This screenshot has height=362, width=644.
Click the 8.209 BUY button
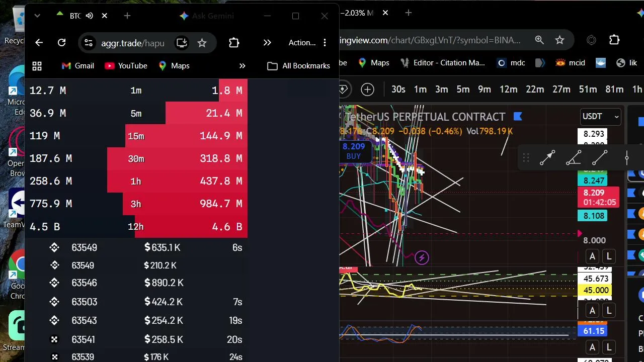click(x=354, y=151)
